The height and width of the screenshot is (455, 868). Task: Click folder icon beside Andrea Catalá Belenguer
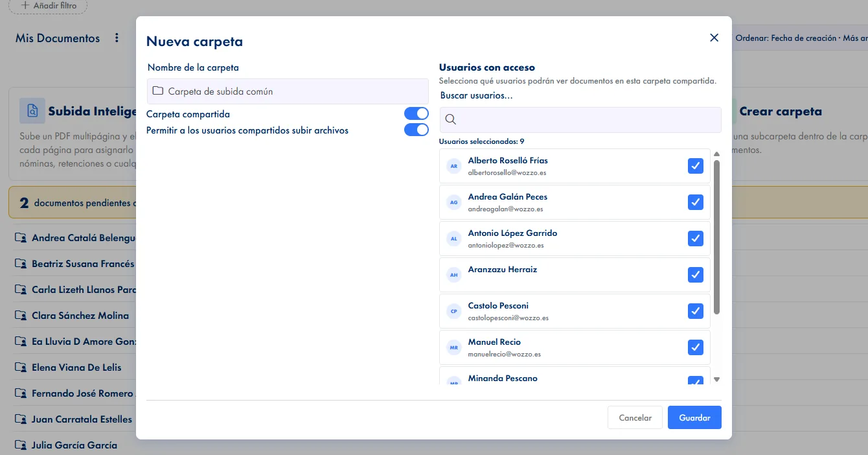(21, 238)
